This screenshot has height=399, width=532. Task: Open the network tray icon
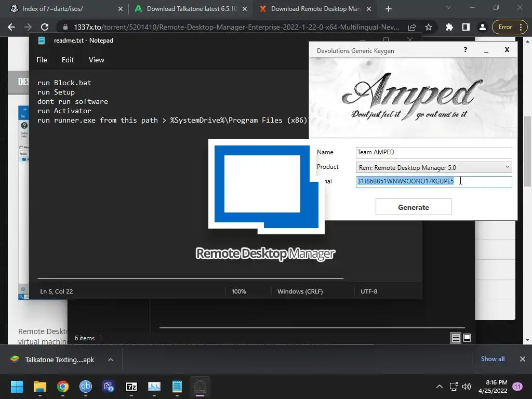pyautogui.click(x=454, y=387)
